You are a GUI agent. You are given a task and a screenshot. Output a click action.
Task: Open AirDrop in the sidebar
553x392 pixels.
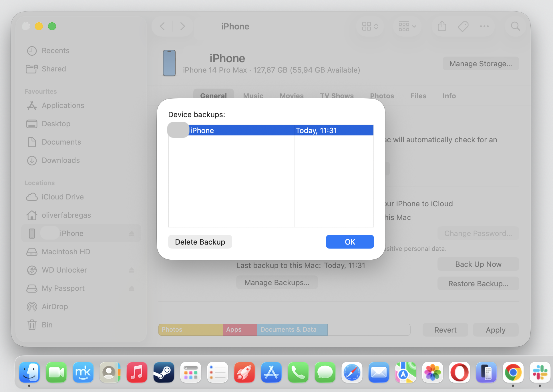pos(81,307)
